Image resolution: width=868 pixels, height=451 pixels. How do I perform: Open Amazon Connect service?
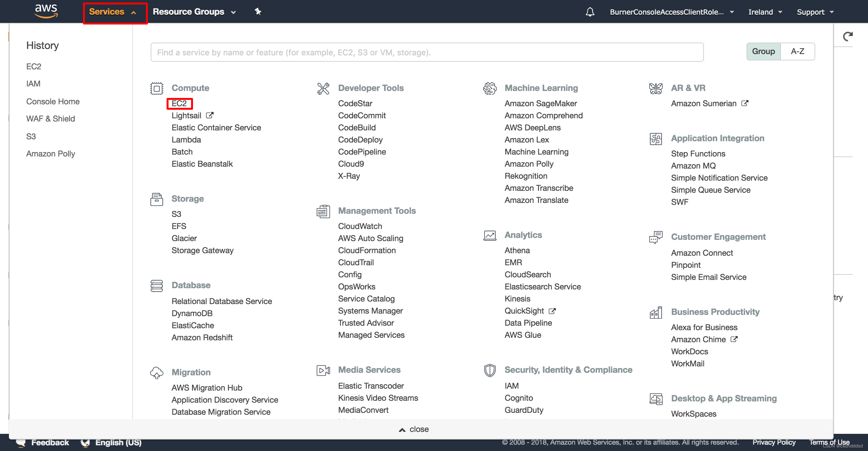702,253
